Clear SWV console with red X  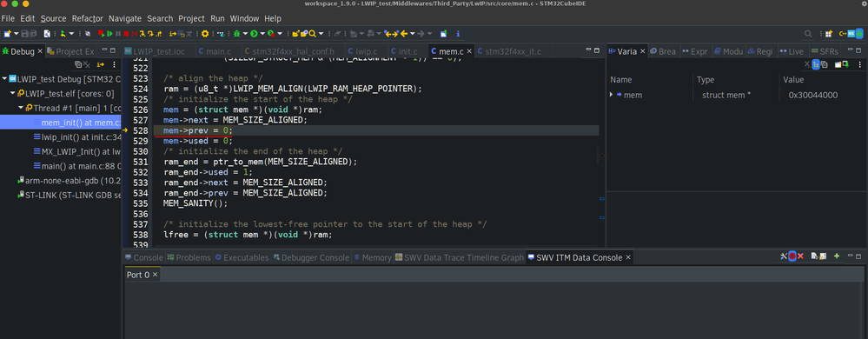(800, 256)
